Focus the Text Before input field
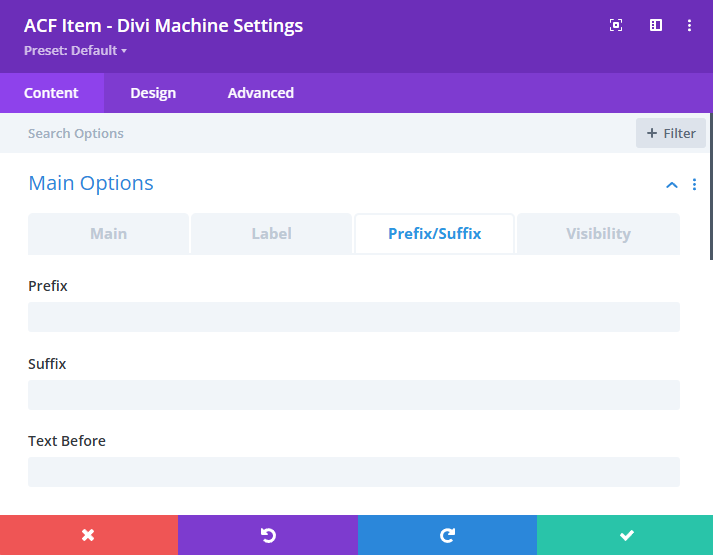713x555 pixels. tap(354, 472)
